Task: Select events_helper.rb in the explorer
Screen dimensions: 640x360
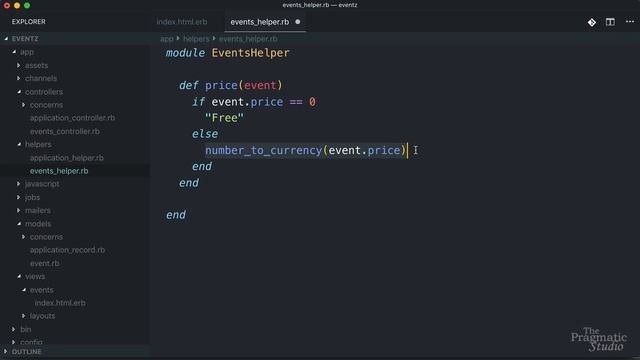Action: point(59,171)
